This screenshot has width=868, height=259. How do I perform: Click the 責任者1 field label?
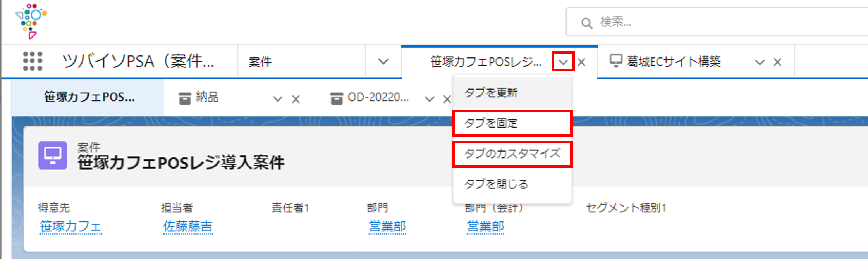pos(290,208)
